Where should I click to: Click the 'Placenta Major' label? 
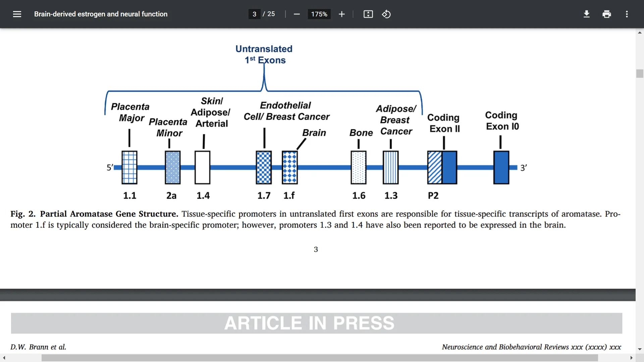130,112
